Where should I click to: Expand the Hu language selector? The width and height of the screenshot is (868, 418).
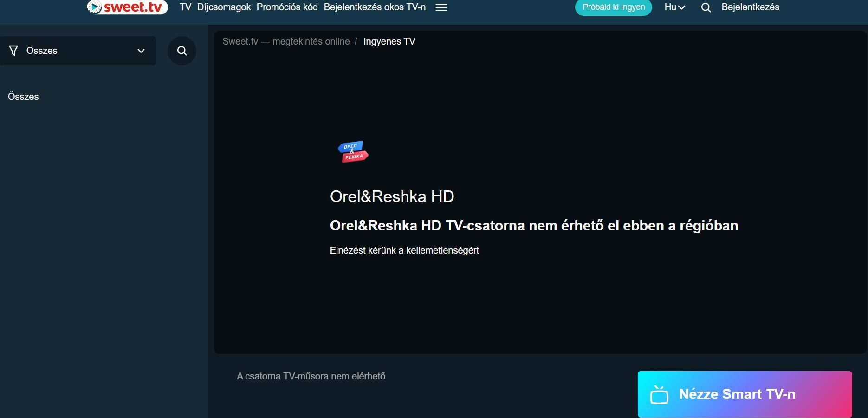pos(674,7)
